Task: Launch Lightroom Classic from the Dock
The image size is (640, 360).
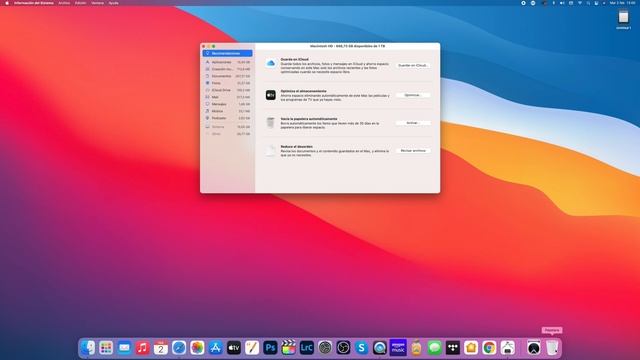Action: [x=307, y=348]
